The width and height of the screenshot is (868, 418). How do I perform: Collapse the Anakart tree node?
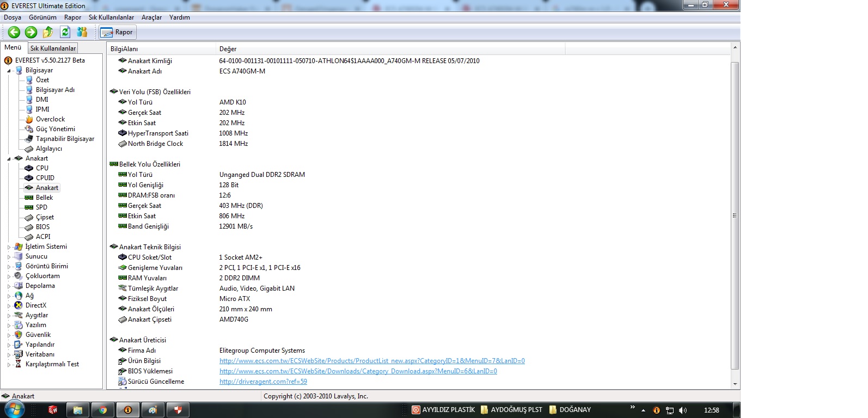(9, 159)
